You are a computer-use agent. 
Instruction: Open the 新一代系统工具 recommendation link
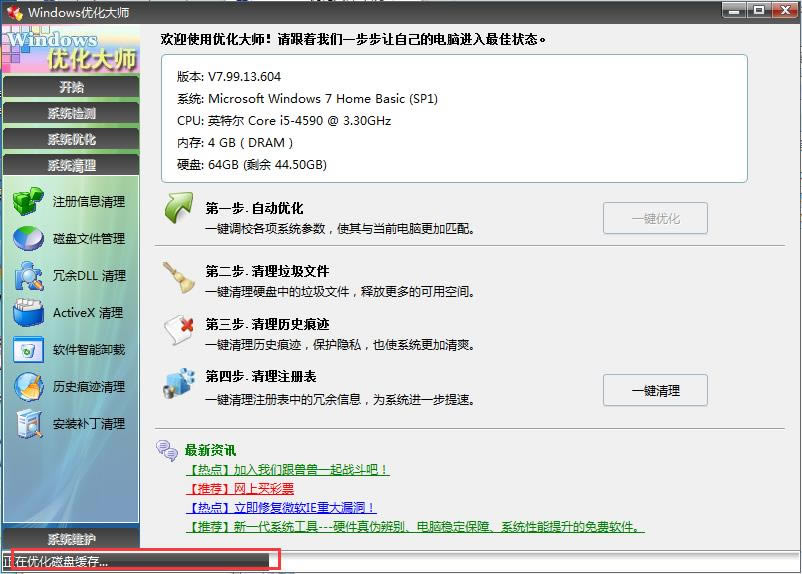[x=415, y=526]
